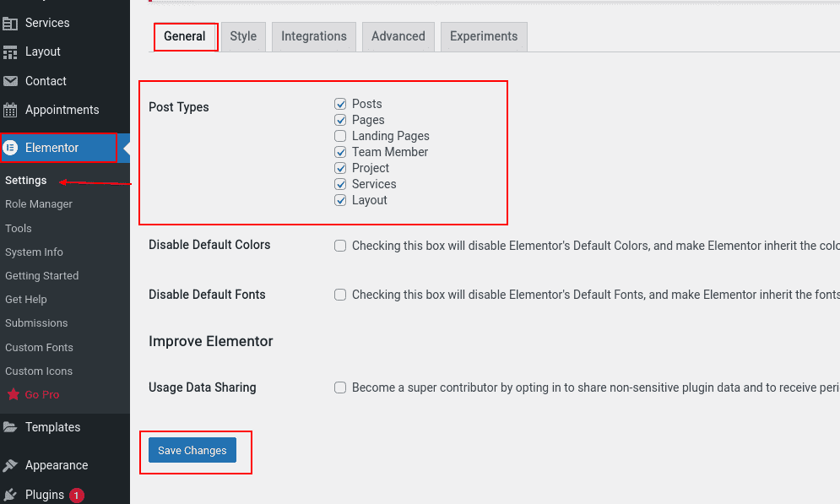Open the Services menu icon in sidebar
Screen dimensions: 840x504
coord(10,23)
